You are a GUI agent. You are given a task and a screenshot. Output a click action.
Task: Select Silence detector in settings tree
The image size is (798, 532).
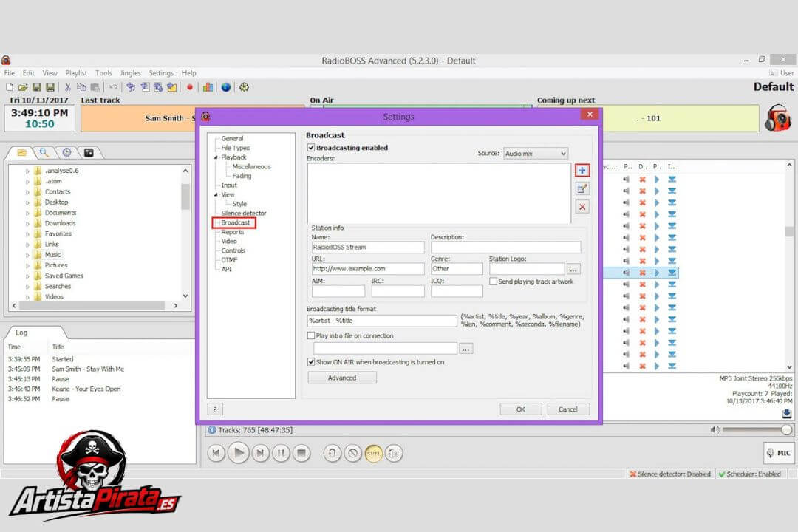click(x=244, y=214)
